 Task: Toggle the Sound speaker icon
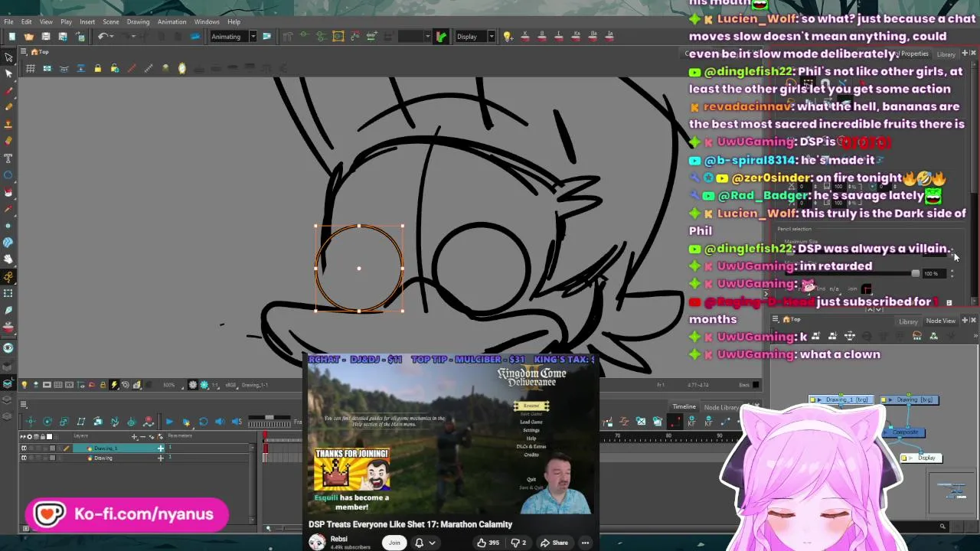click(x=220, y=422)
